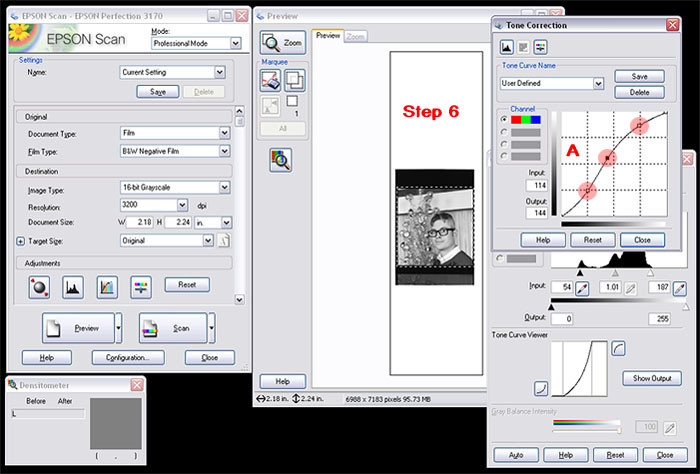
Task: Click the upper tone curve shape icon
Action: (618, 349)
